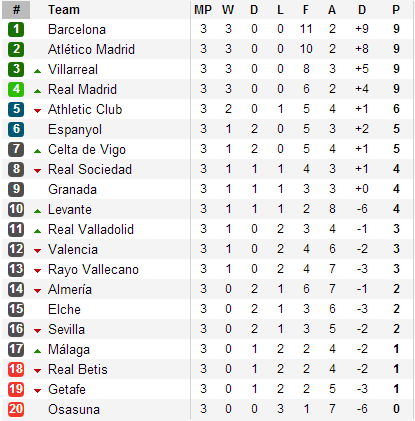Viewport: 415px width, 421px height.
Task: Click the red position 18 badge
Action: [16, 369]
